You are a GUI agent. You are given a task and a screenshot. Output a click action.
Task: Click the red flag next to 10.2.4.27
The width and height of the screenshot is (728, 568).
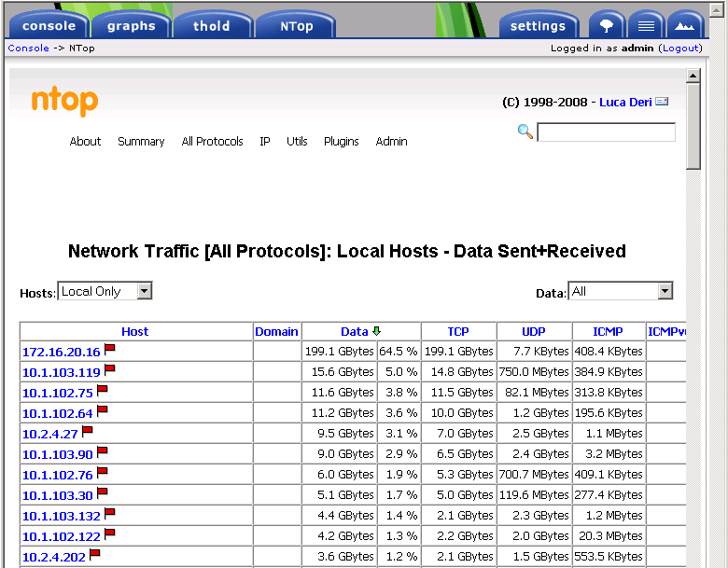pyautogui.click(x=88, y=431)
